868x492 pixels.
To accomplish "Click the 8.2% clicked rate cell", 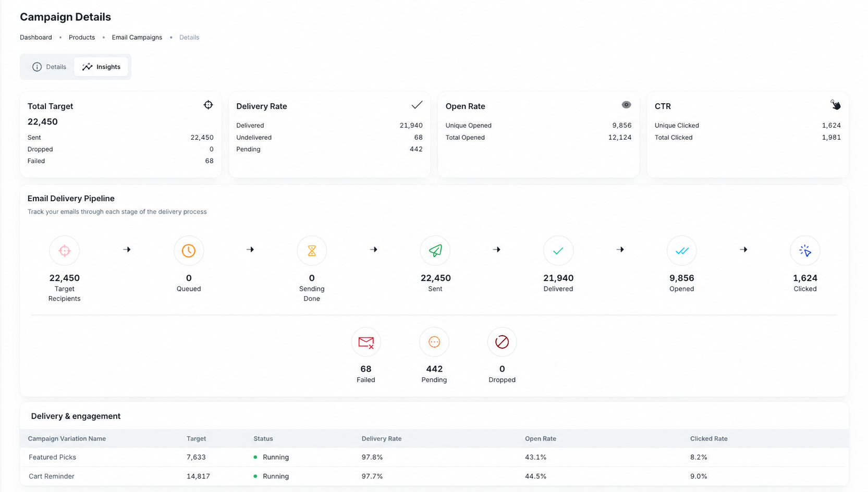I will pyautogui.click(x=699, y=457).
